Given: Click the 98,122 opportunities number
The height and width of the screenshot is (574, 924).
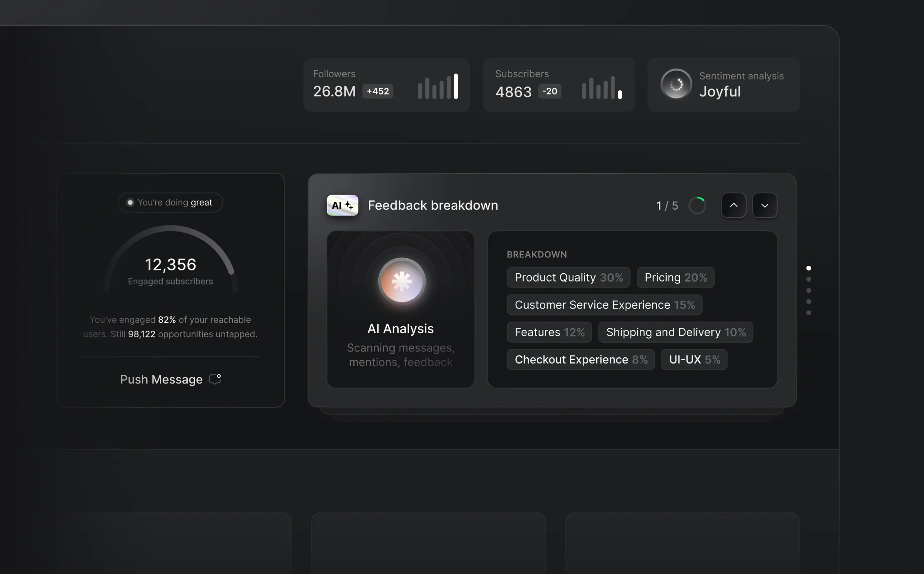Looking at the screenshot, I should 142,334.
